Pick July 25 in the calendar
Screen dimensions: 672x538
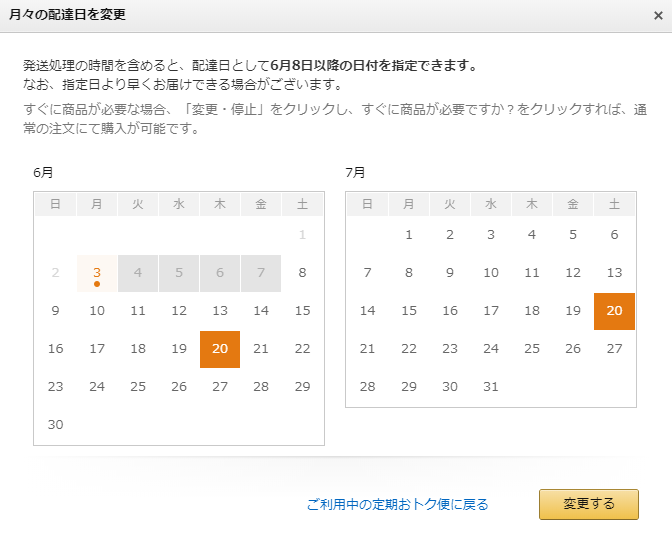tap(532, 349)
